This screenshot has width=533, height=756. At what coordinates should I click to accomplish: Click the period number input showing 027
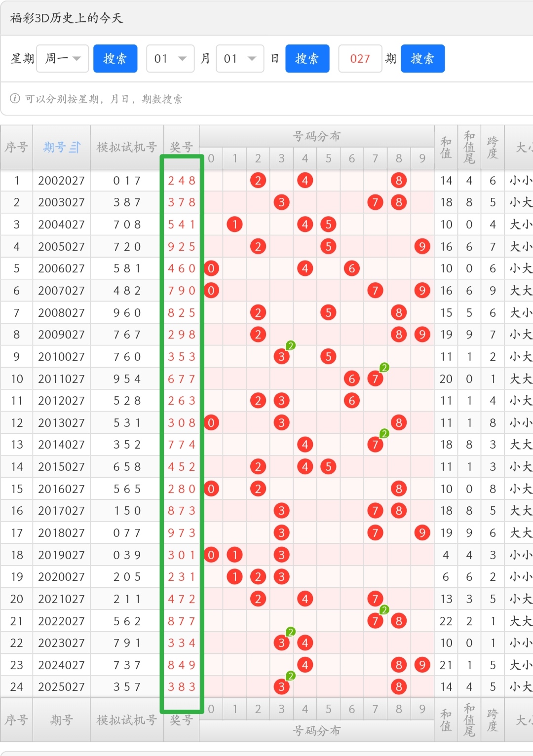coord(360,59)
